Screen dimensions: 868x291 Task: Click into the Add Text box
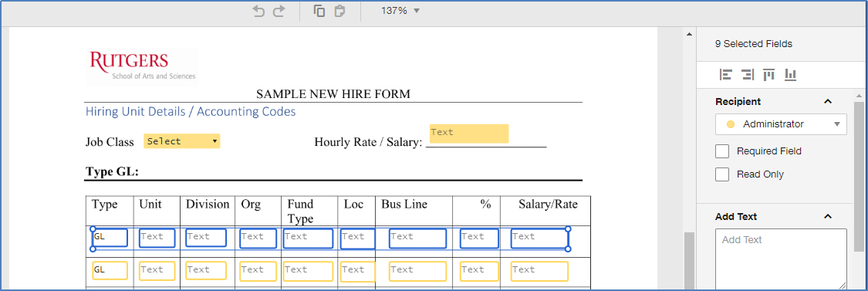click(781, 259)
